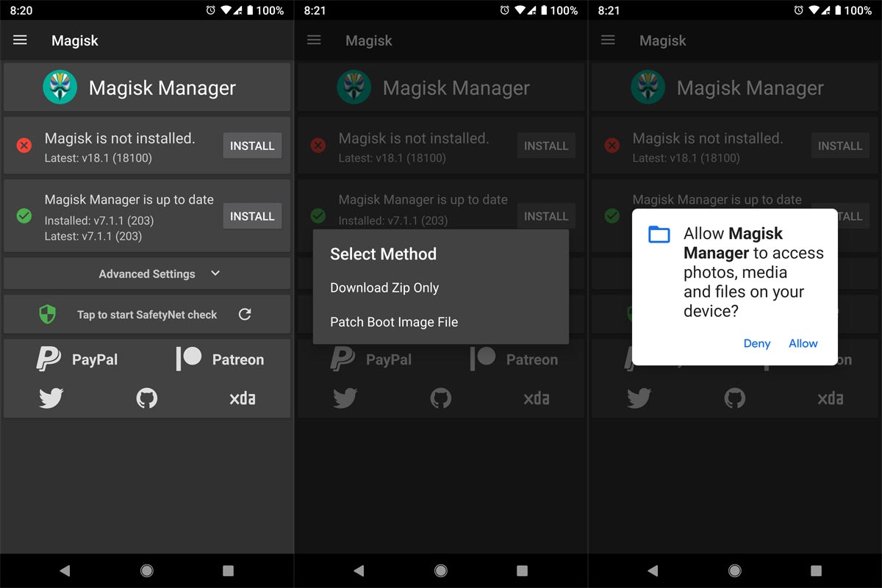The height and width of the screenshot is (588, 882).
Task: Tap 'Latest: v18.1 (18100)' text, left screen
Action: [98, 158]
